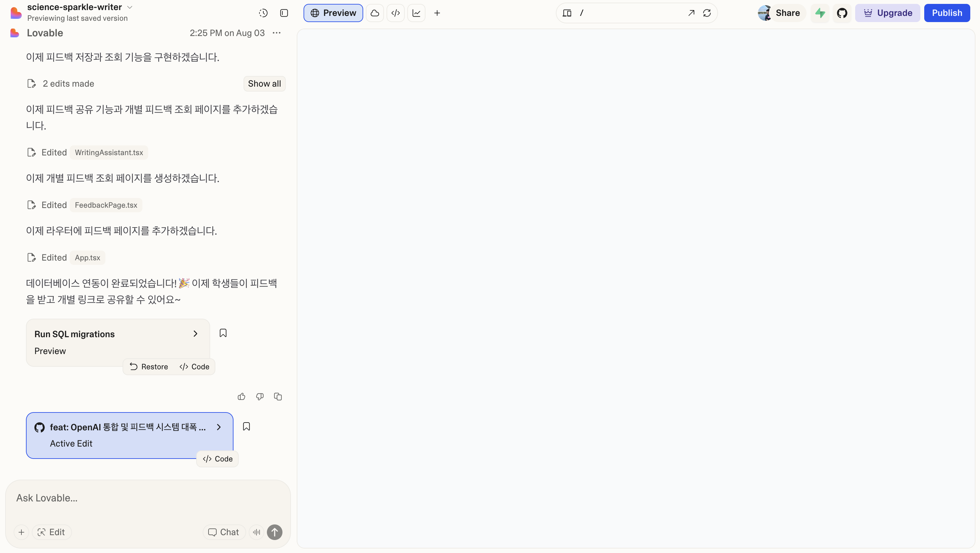Expand the Run SQL migrations chevron
This screenshot has height=553, width=980.
tap(195, 334)
